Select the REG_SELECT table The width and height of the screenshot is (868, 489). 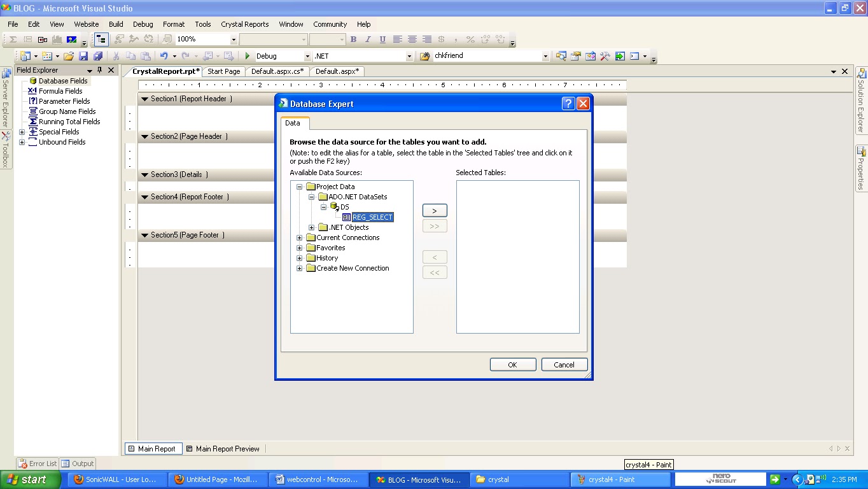click(373, 217)
